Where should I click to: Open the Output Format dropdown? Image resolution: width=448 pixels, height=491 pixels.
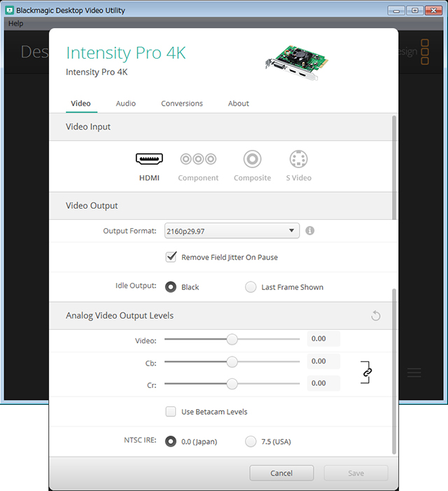[232, 230]
